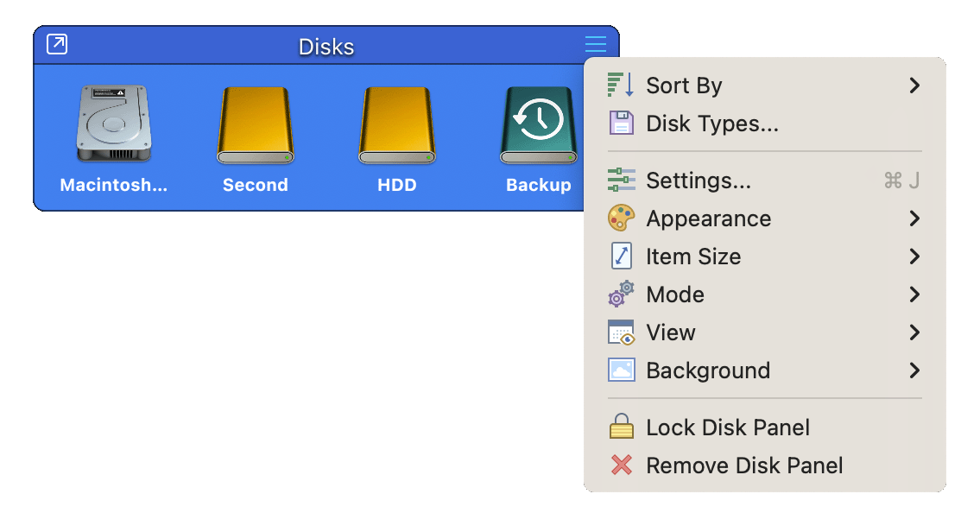This screenshot has height=532, width=980.
Task: Open the Macintosh HD disk icon
Action: click(x=114, y=124)
